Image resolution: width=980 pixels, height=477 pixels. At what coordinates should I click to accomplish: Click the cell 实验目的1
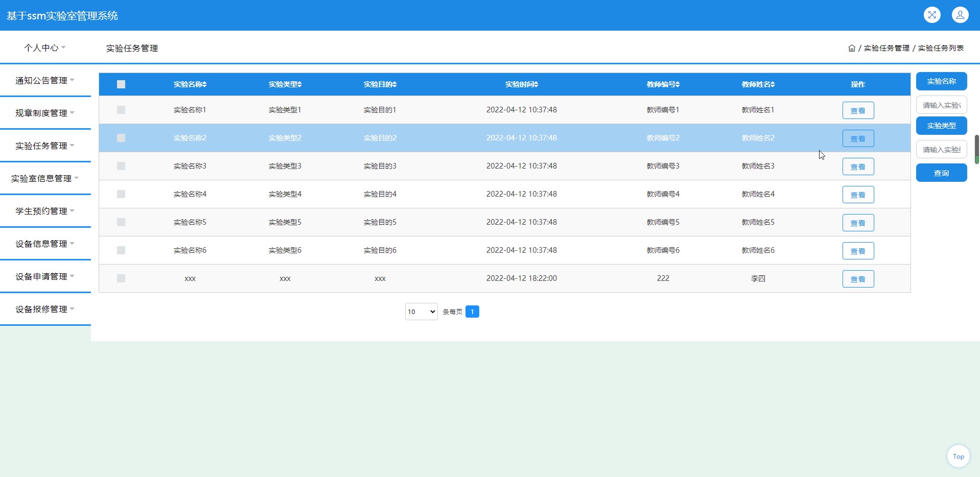tap(380, 110)
